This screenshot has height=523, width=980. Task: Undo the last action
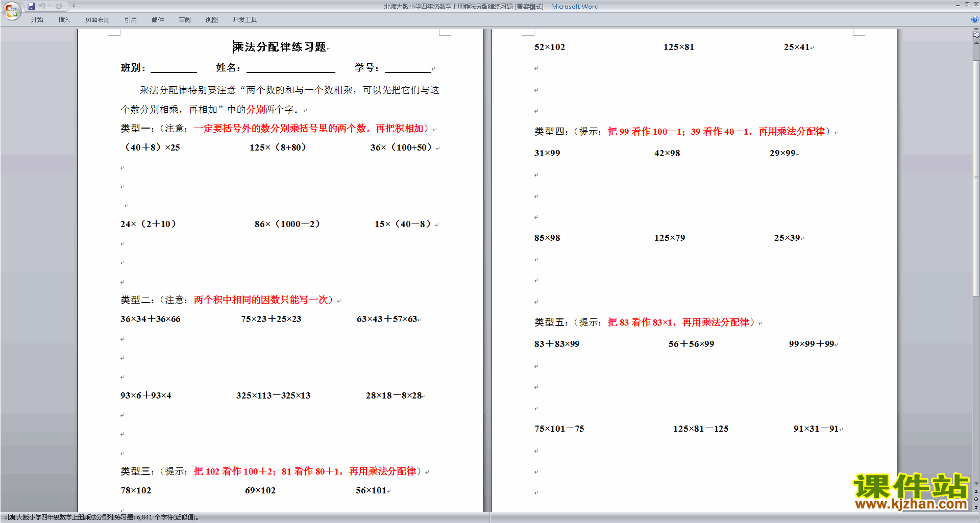click(x=42, y=6)
